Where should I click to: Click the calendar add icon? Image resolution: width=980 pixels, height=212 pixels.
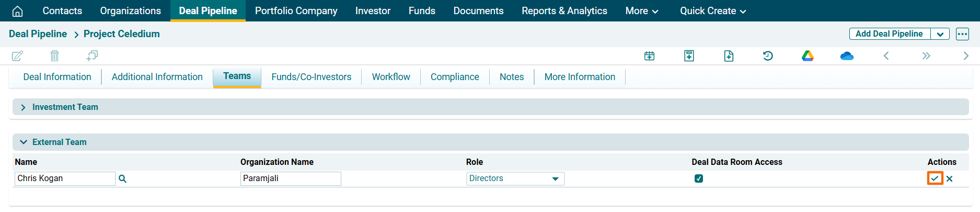pyautogui.click(x=649, y=56)
